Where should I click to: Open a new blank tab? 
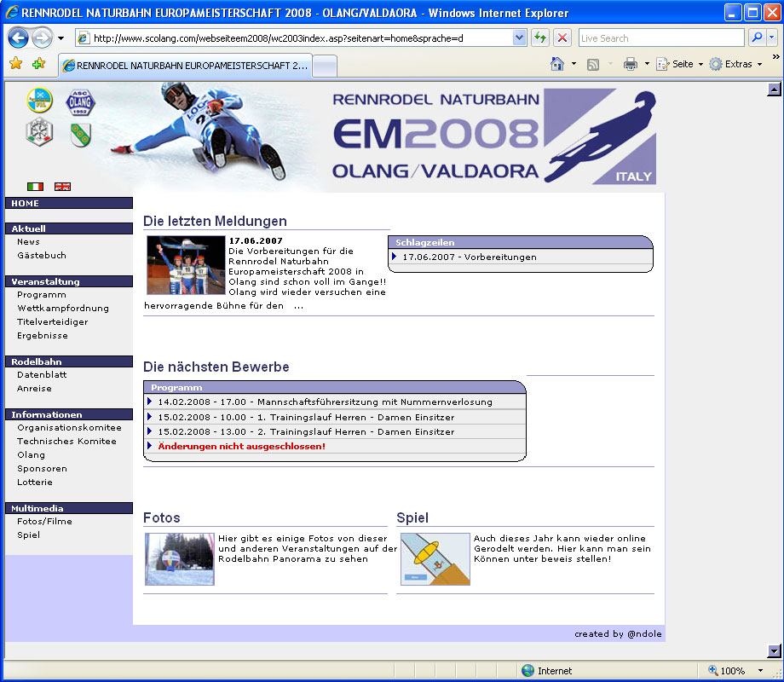pyautogui.click(x=325, y=66)
